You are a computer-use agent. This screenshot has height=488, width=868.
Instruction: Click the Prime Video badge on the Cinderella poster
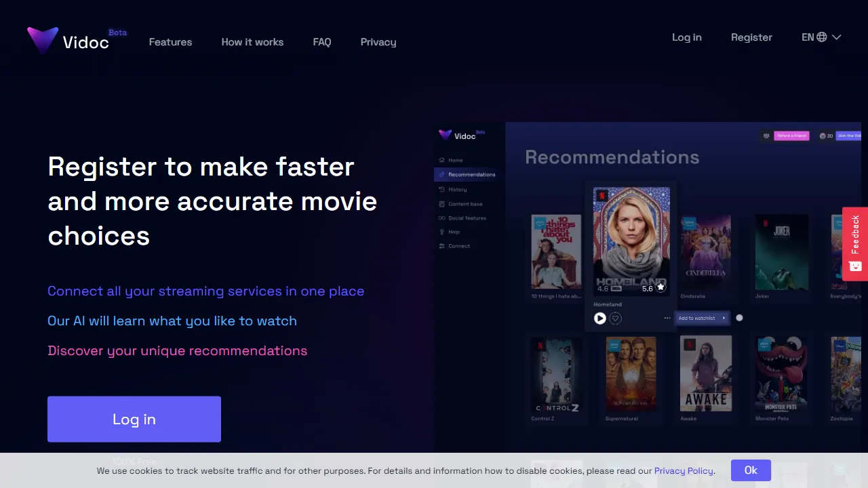click(x=689, y=222)
